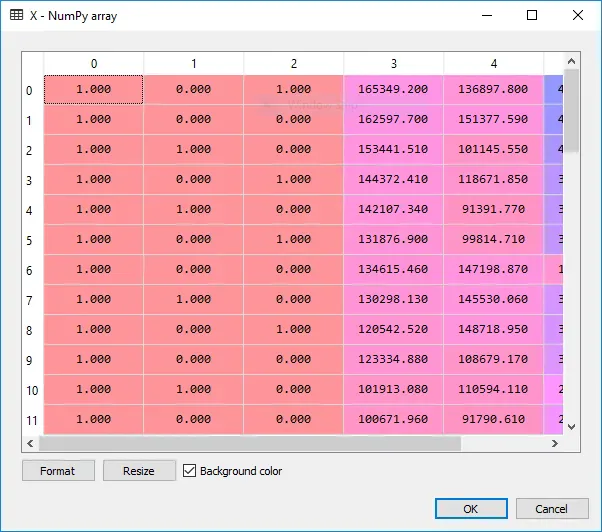
Task: Toggle the Background color checkbox
Action: tap(189, 471)
